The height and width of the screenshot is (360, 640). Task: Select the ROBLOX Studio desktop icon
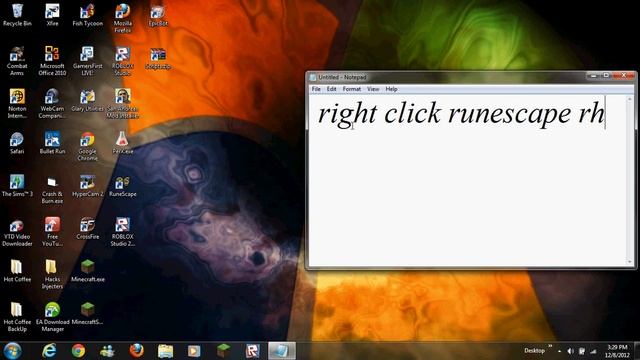pos(122,61)
